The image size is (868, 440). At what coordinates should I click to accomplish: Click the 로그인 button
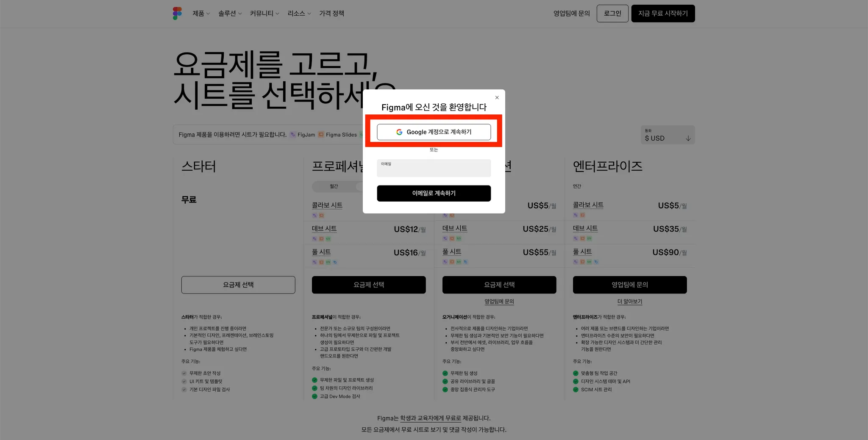coord(612,14)
